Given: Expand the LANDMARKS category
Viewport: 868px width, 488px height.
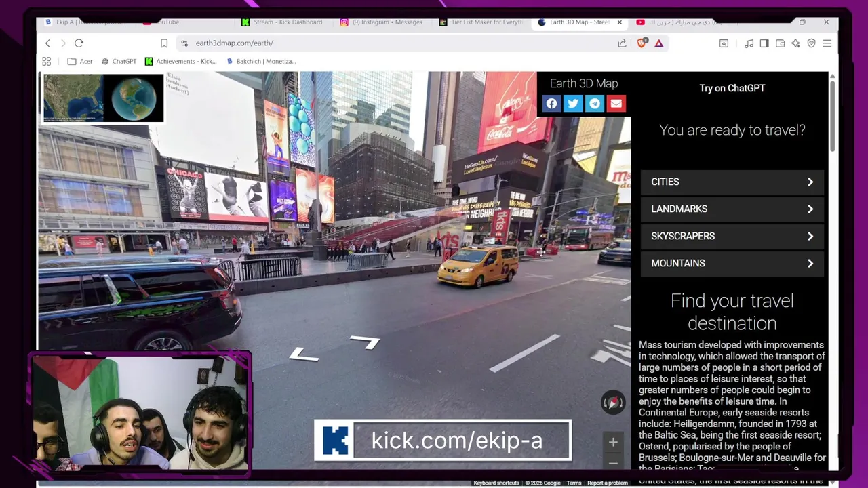Looking at the screenshot, I should pos(732,209).
